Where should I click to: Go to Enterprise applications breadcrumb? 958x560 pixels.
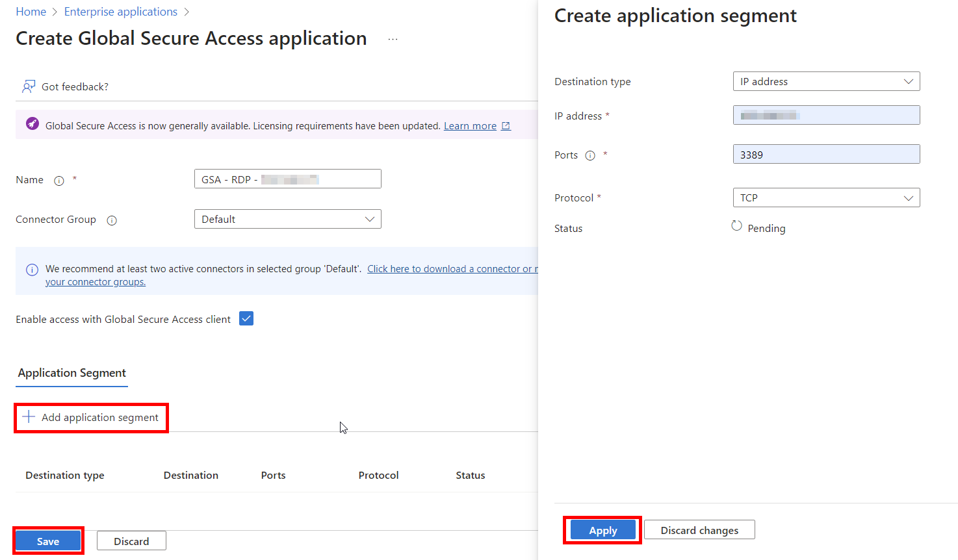[121, 12]
